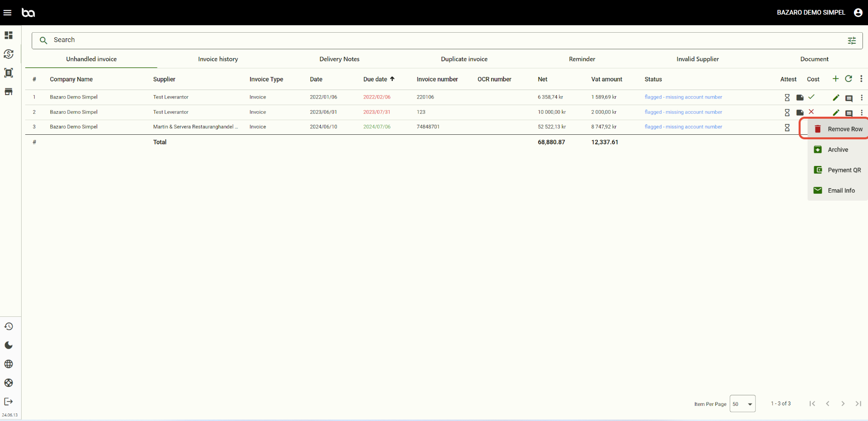Open comments for invoice 123
This screenshot has height=421, width=868.
tap(849, 113)
